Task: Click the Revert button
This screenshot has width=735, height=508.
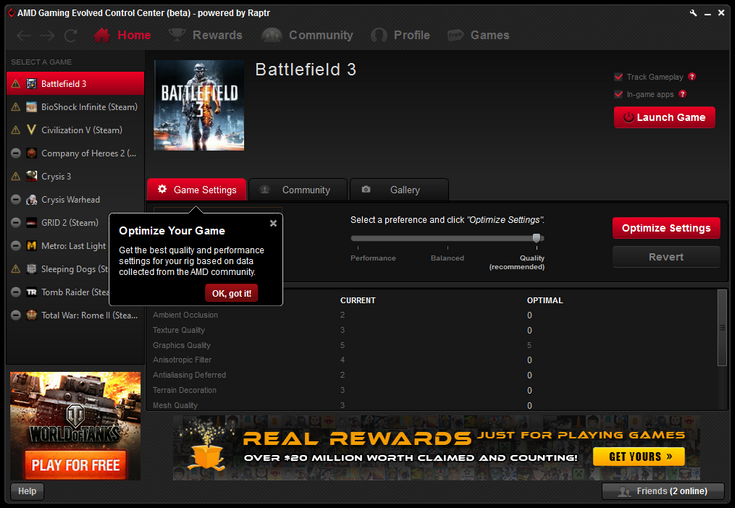Action: (x=666, y=257)
